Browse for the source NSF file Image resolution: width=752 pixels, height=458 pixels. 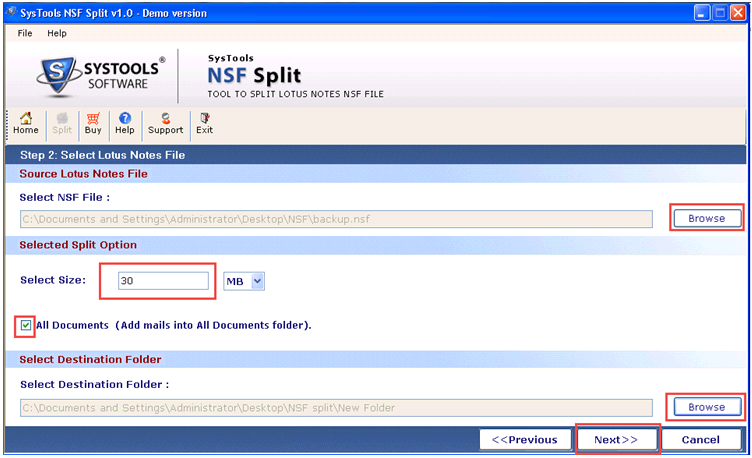tap(706, 218)
